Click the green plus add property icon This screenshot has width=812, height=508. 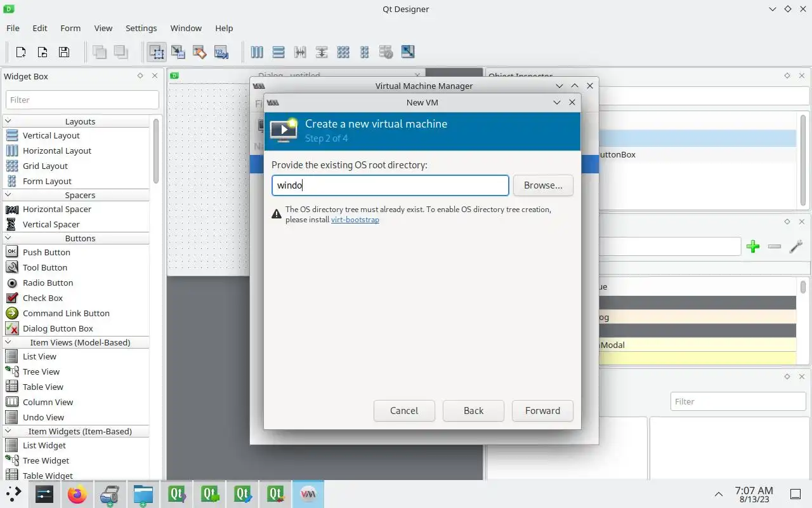753,246
